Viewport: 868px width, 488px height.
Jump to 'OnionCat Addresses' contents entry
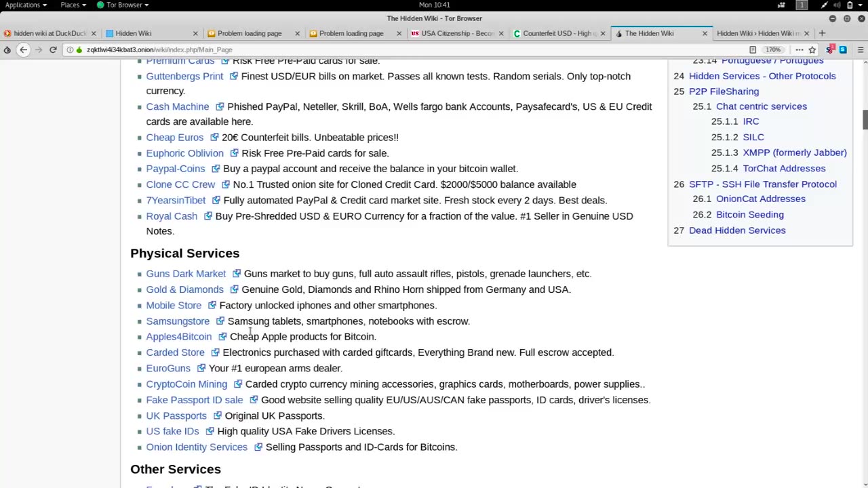pyautogui.click(x=761, y=199)
